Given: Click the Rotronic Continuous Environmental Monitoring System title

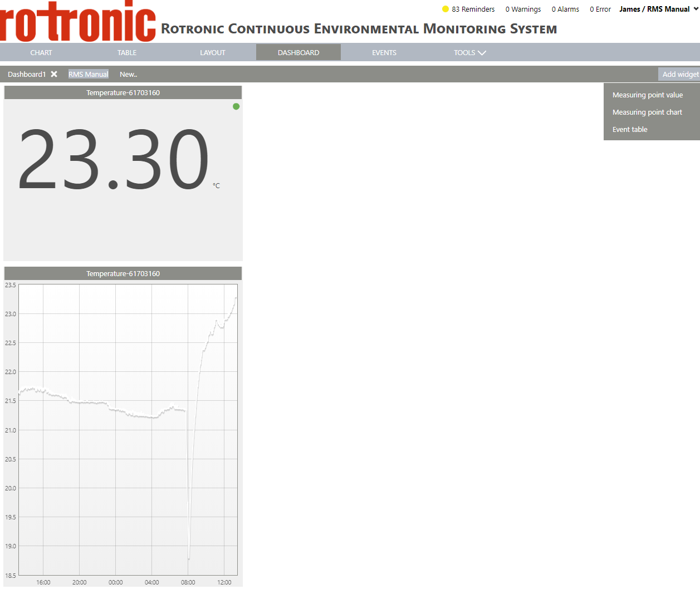Looking at the screenshot, I should click(359, 28).
